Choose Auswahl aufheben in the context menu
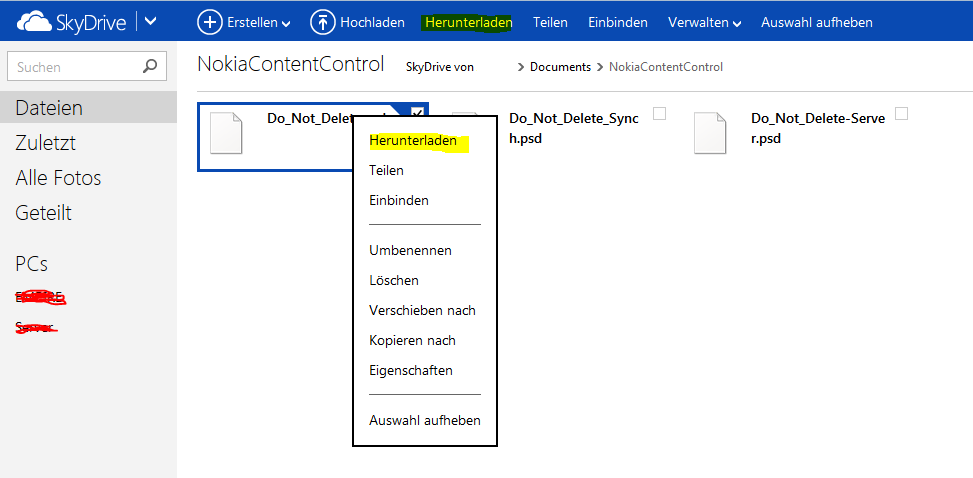This screenshot has height=478, width=973. pyautogui.click(x=425, y=420)
